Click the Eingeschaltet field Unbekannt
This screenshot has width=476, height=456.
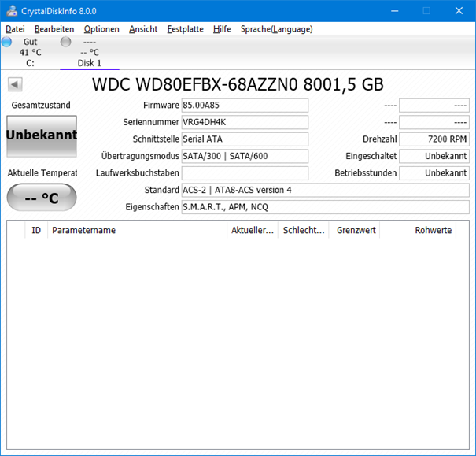click(x=434, y=156)
